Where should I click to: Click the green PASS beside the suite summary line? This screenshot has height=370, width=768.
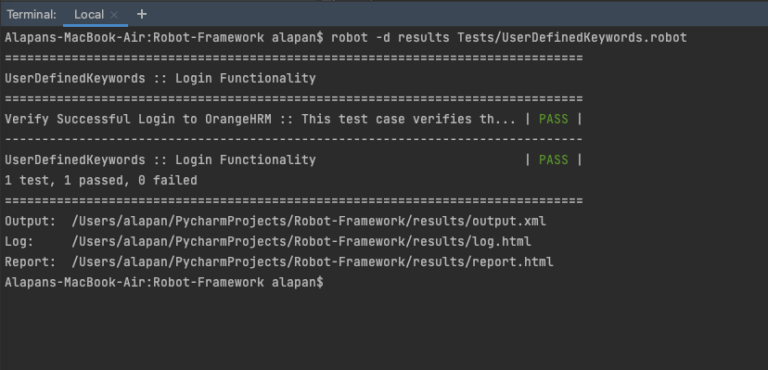coord(553,160)
